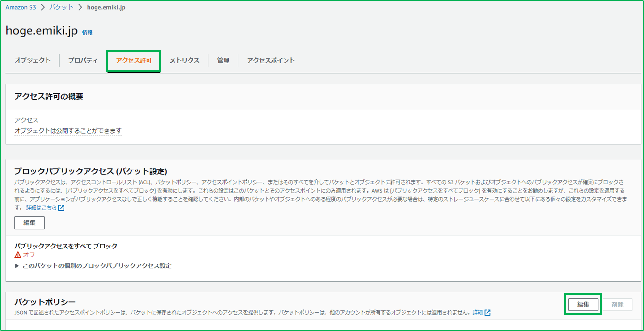Click ブロックパブリックアクセス (バケット設定) heading

[x=91, y=171]
